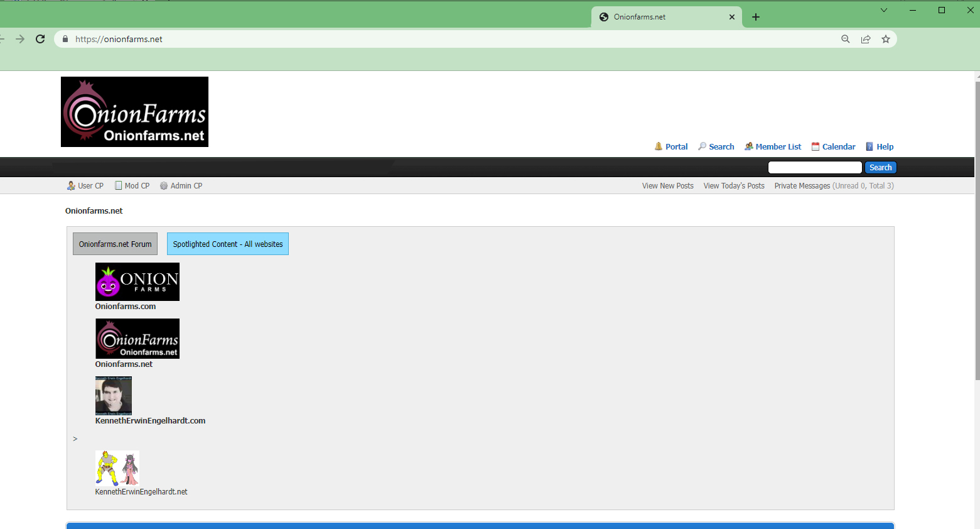Click the Admin CP gear icon
Viewport: 980px width, 529px height.
pos(164,185)
